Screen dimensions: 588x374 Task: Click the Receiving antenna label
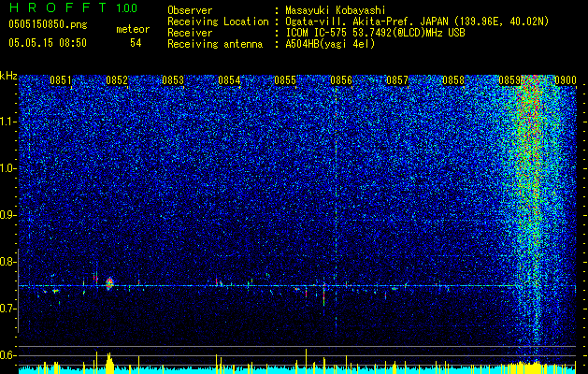pos(215,44)
